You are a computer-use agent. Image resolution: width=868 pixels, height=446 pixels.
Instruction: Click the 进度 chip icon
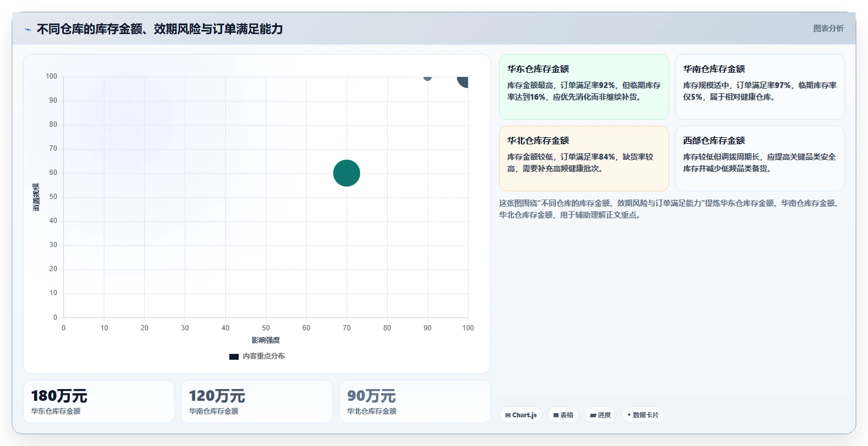click(x=592, y=415)
